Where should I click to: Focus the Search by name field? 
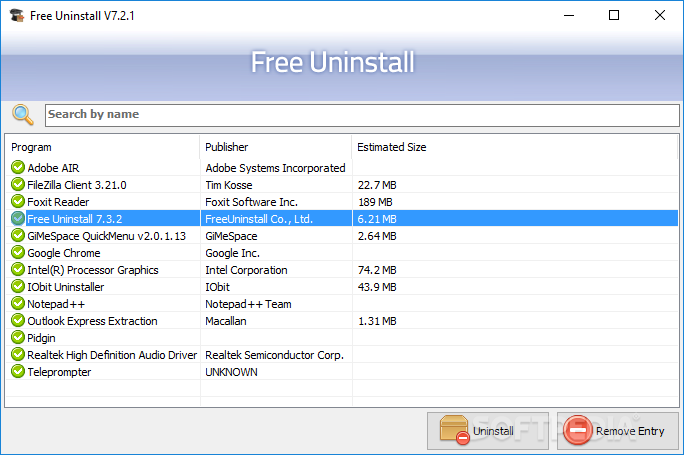coord(362,115)
